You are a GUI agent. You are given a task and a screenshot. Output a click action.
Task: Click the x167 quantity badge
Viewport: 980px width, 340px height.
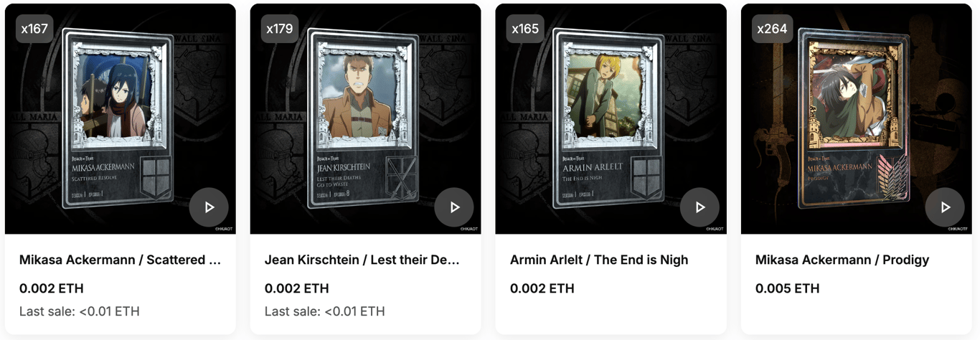point(34,29)
